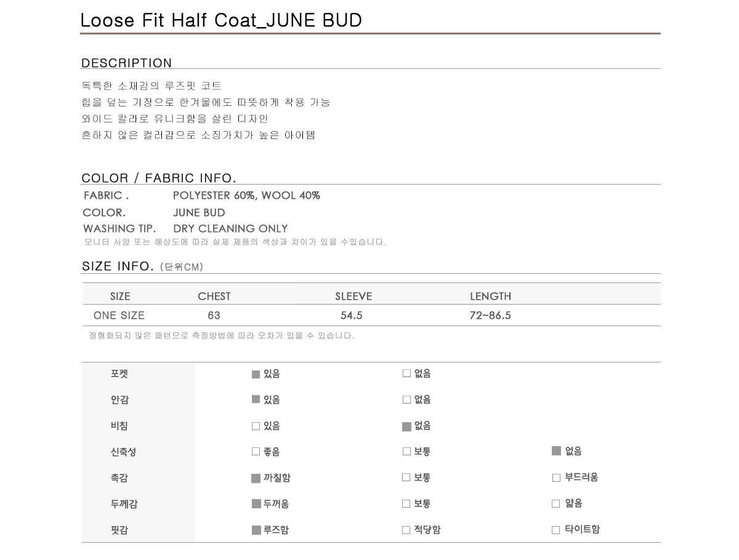Check the 없음 box for 비침
739x560 pixels.
point(406,426)
